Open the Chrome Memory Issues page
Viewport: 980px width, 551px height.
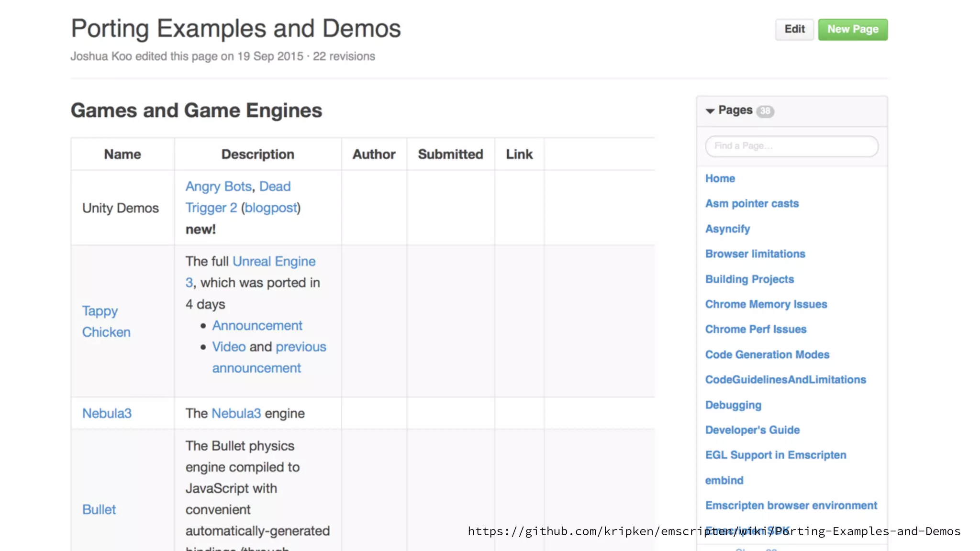tap(766, 305)
